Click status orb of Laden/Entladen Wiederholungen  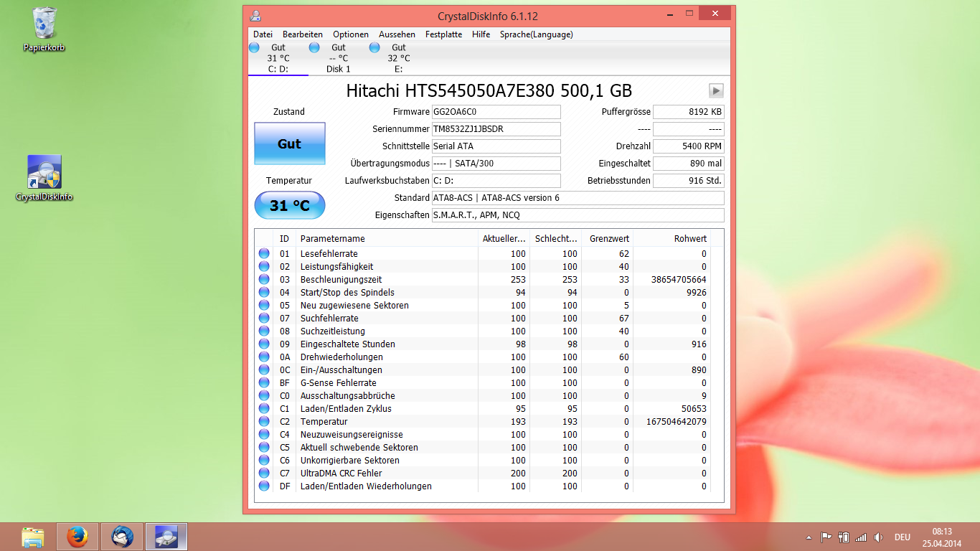264,486
